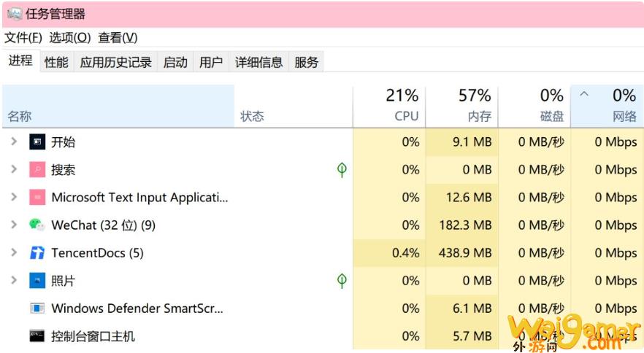644x353 pixels.
Task: Click the 控制台窗口主机 console icon
Action: tap(37, 336)
